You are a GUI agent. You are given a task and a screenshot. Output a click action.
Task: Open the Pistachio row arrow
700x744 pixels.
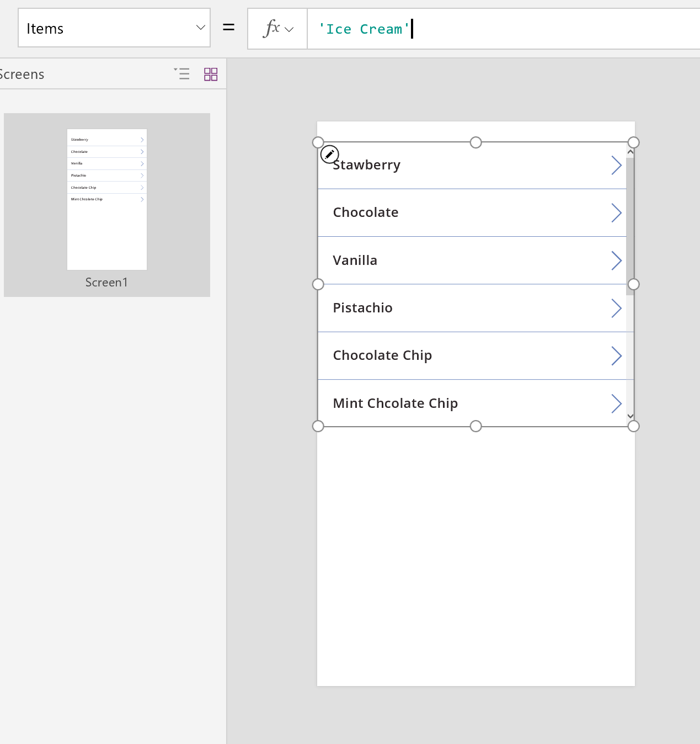pos(617,308)
